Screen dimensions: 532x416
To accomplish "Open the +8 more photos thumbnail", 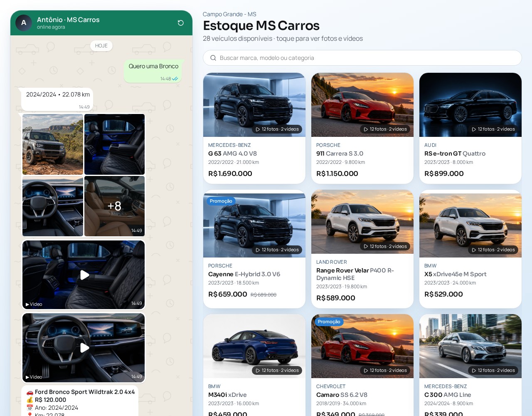I will (x=114, y=206).
